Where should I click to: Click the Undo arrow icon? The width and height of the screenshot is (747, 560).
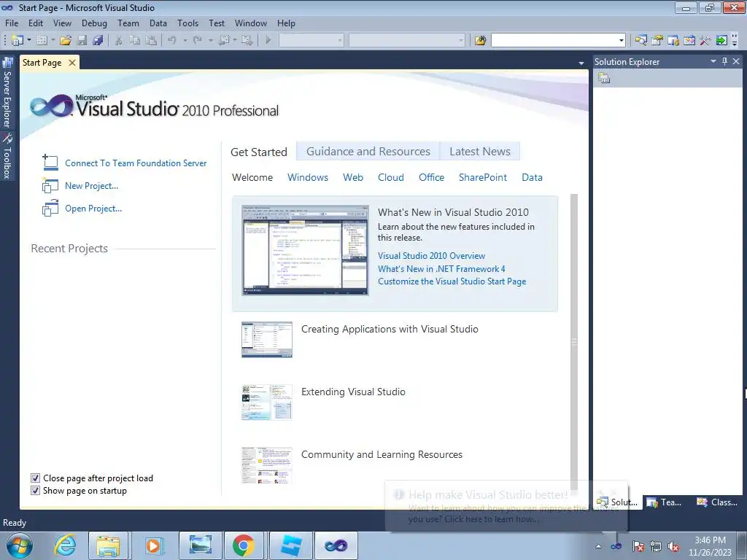172,41
